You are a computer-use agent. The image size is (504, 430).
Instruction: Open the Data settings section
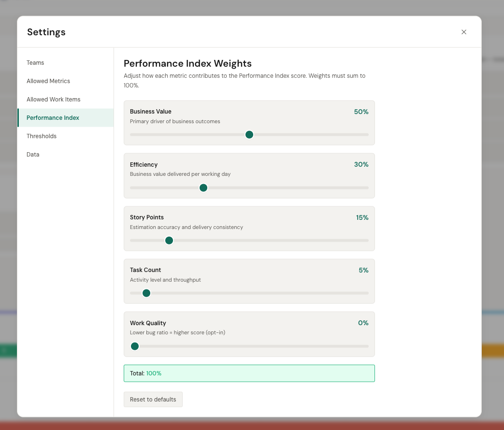point(32,154)
